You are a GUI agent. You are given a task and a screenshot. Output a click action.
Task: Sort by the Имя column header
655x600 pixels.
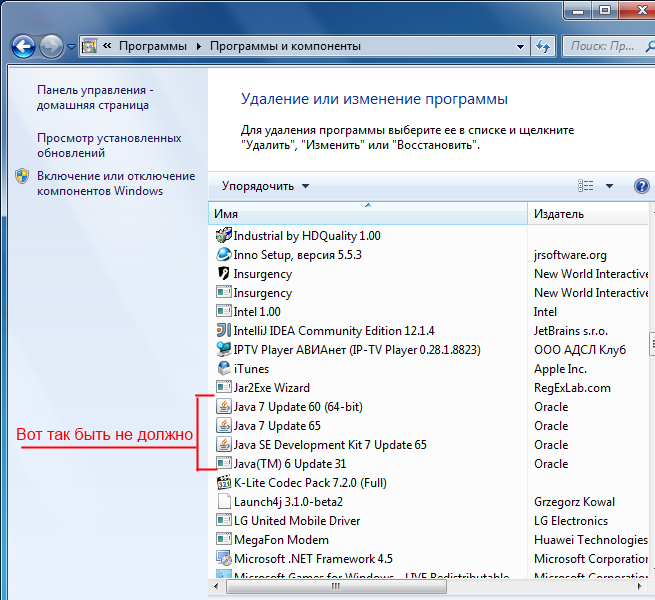(368, 214)
